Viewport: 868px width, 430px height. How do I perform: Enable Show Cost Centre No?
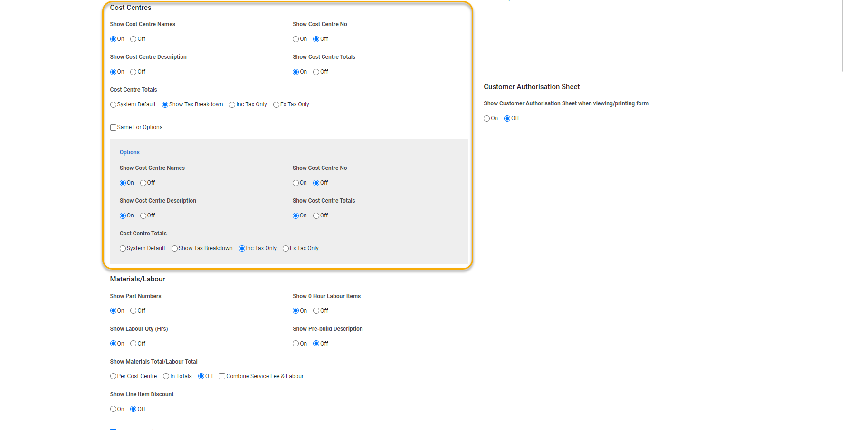[296, 39]
